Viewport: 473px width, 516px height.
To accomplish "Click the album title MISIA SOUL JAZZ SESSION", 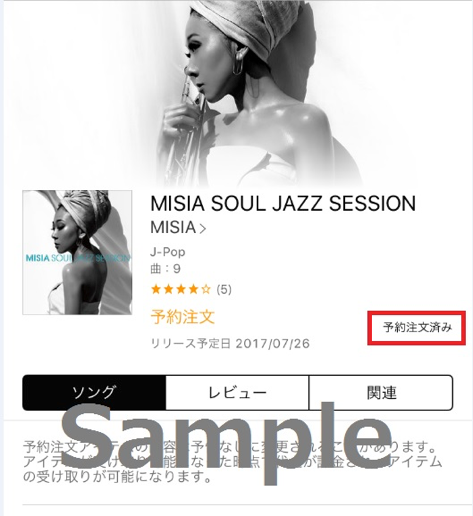I will click(283, 203).
